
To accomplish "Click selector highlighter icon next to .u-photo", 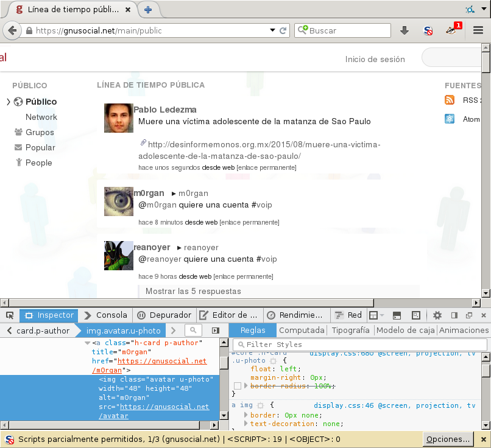I will point(273,361).
